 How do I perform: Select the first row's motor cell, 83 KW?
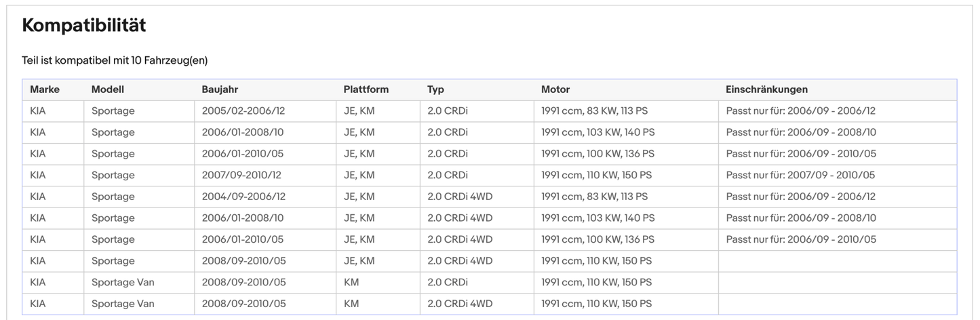click(594, 111)
